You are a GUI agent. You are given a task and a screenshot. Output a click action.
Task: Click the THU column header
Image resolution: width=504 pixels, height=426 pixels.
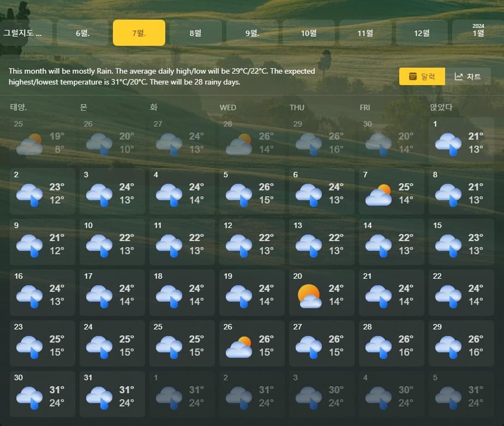pos(297,107)
